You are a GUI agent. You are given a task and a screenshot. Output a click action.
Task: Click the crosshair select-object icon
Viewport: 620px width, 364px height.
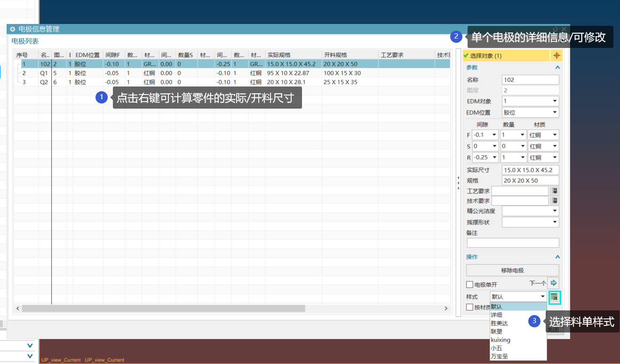point(556,55)
